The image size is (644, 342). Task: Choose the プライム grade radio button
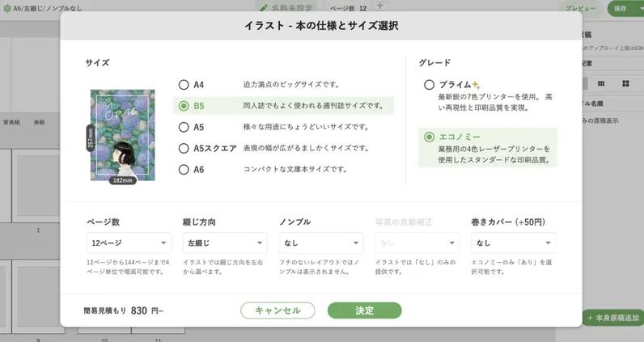[429, 85]
